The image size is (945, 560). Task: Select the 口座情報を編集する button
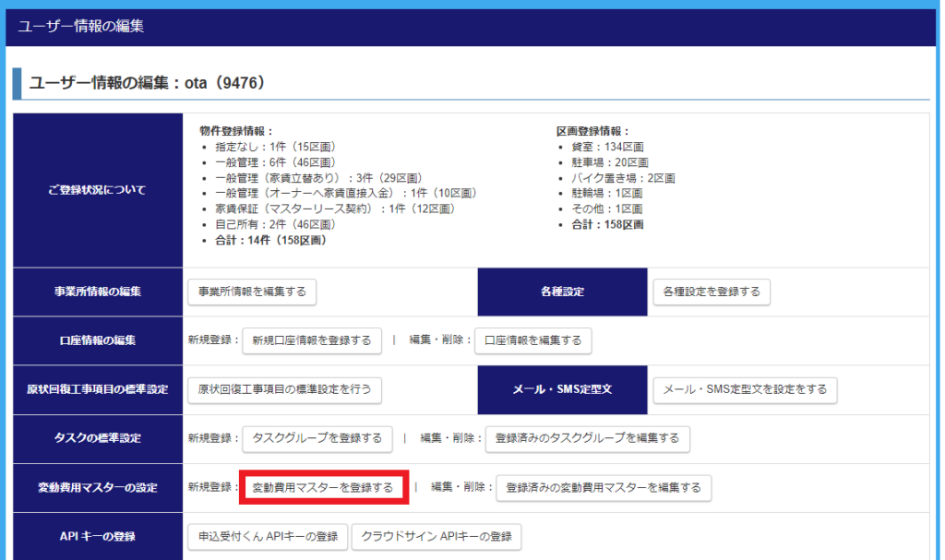pyautogui.click(x=532, y=340)
